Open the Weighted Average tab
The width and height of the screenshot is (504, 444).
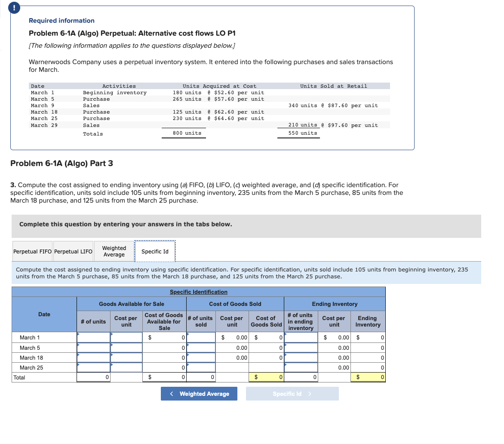tap(114, 251)
